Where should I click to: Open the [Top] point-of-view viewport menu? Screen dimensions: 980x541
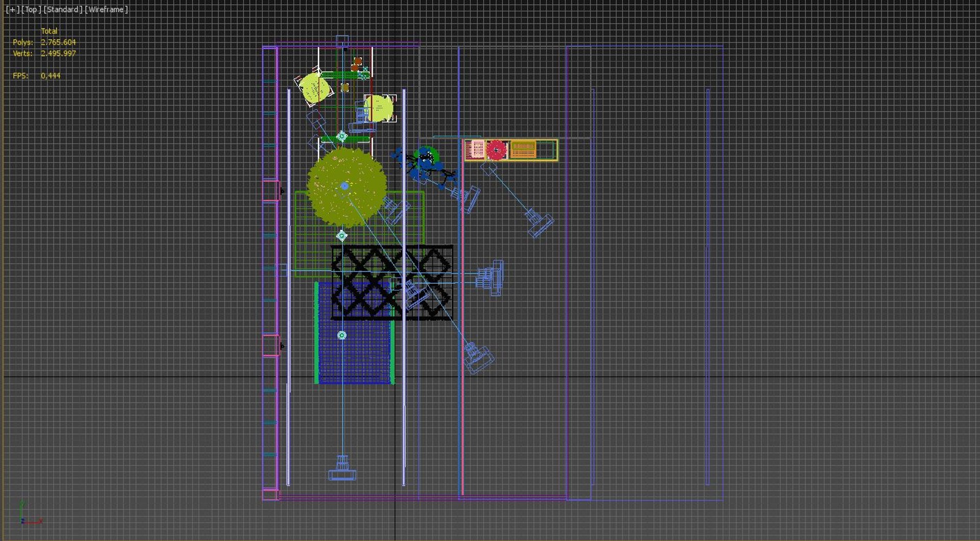(x=31, y=9)
